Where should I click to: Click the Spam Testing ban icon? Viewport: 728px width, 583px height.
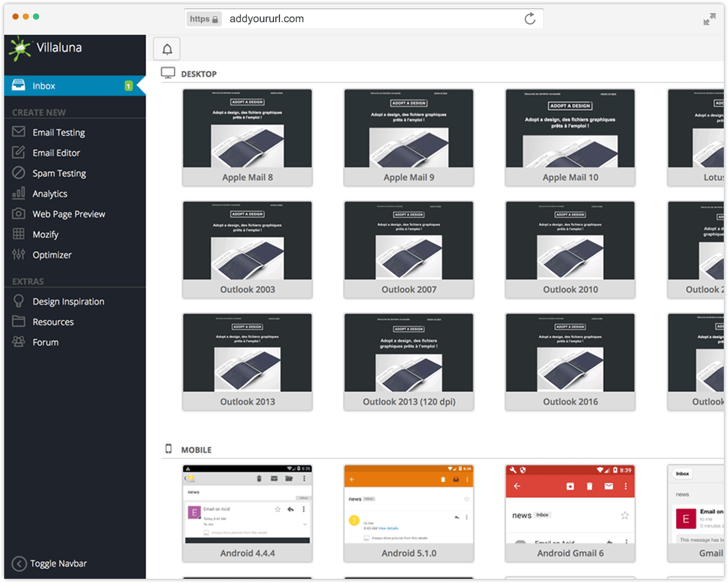pyautogui.click(x=19, y=173)
